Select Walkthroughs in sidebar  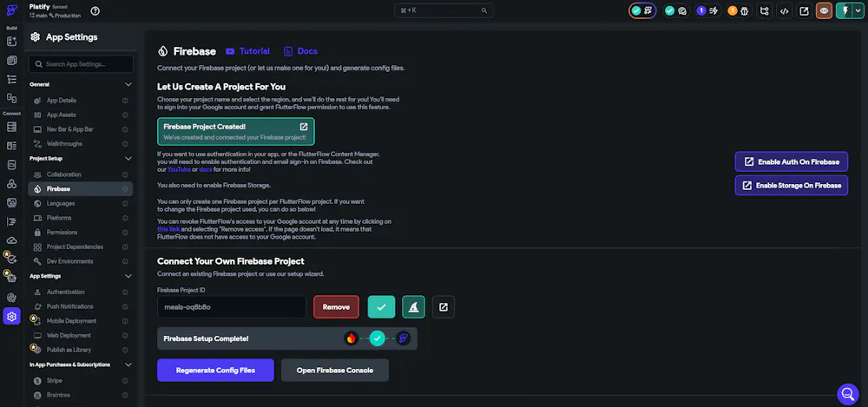pyautogui.click(x=80, y=144)
